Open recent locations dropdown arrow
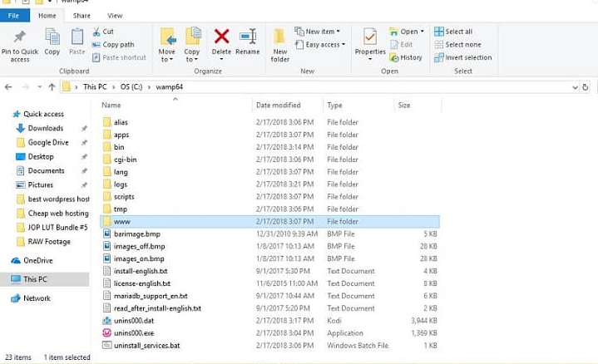The width and height of the screenshot is (598, 364). coord(40,87)
